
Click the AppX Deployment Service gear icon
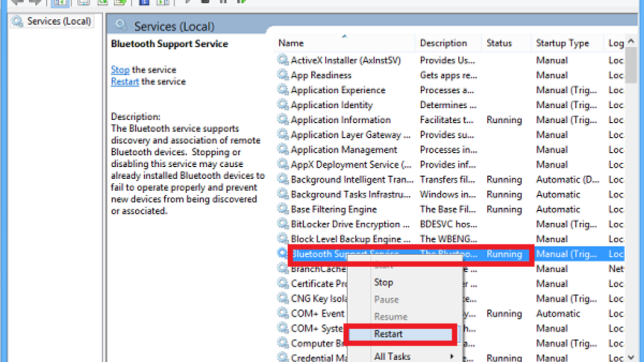pyautogui.click(x=283, y=165)
